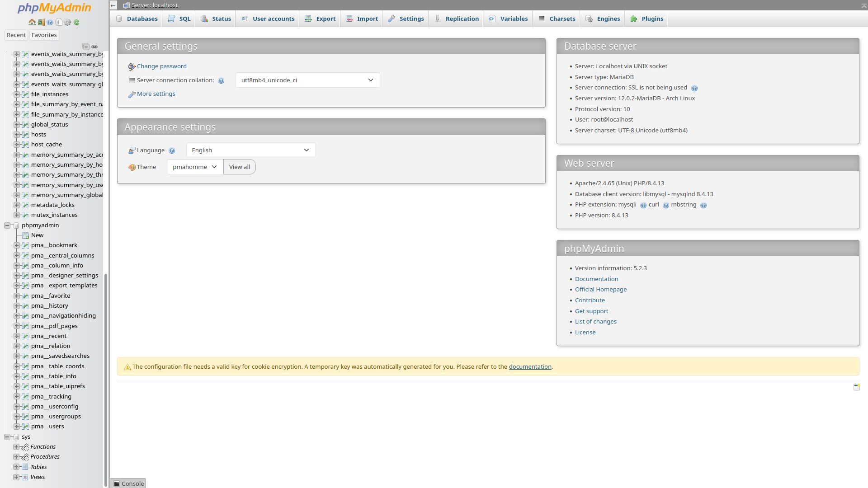Click the back arrow beside Server: localhost

tap(113, 5)
